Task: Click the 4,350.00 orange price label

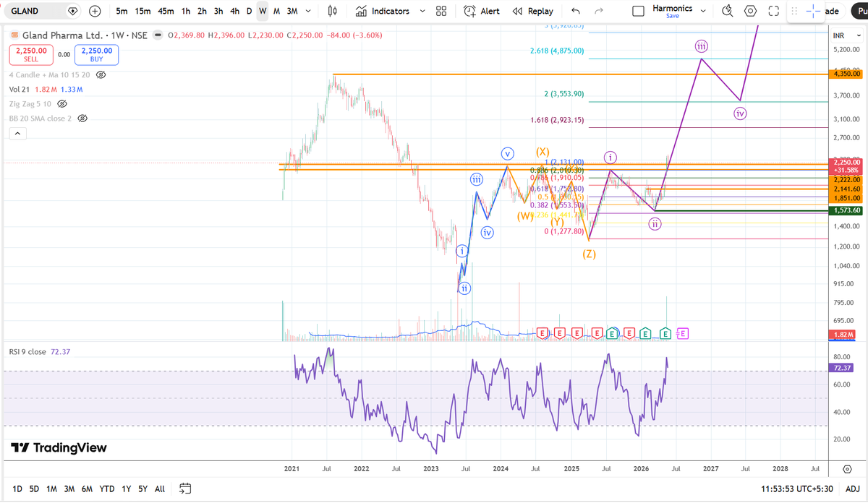Action: click(847, 74)
